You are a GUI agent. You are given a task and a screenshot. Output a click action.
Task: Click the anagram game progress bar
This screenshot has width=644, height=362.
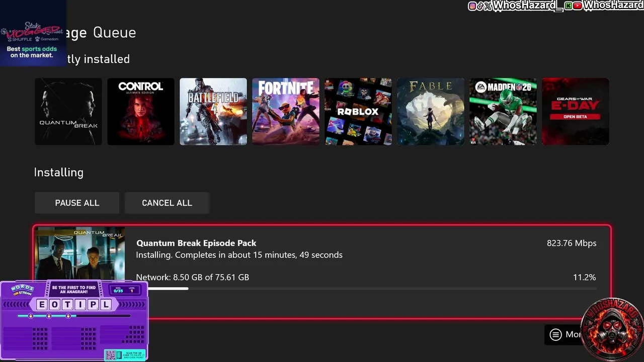pos(74,316)
